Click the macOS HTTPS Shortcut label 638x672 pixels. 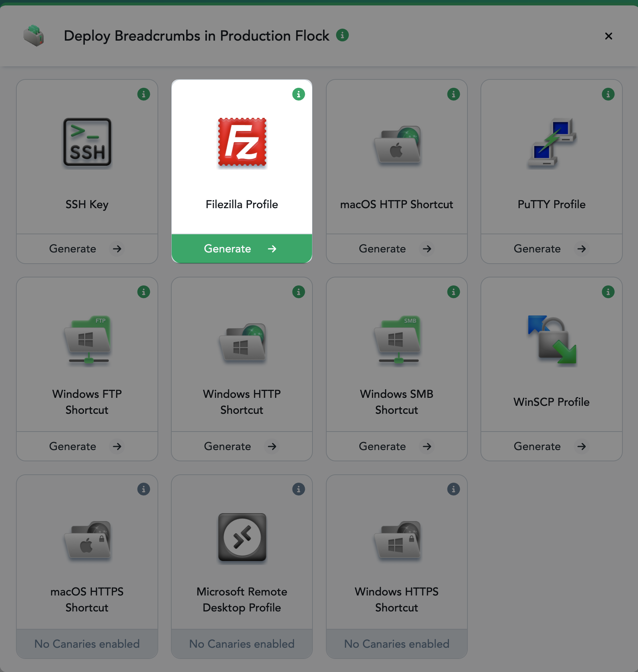[x=87, y=599]
